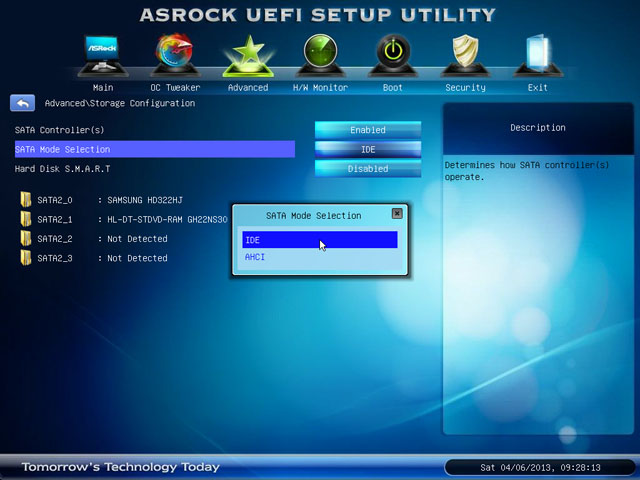Click the 'Determines how SATA controller(s) operate' text
The height and width of the screenshot is (480, 640).
(x=527, y=171)
